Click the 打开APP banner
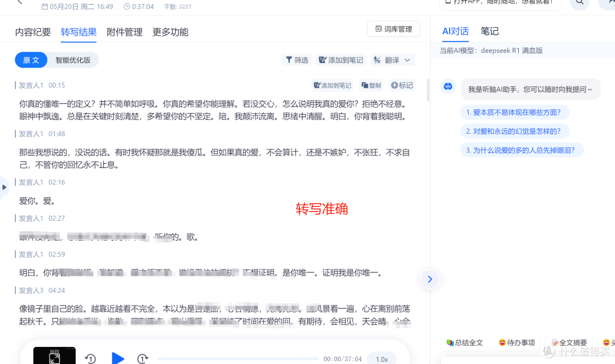 coord(501,2)
